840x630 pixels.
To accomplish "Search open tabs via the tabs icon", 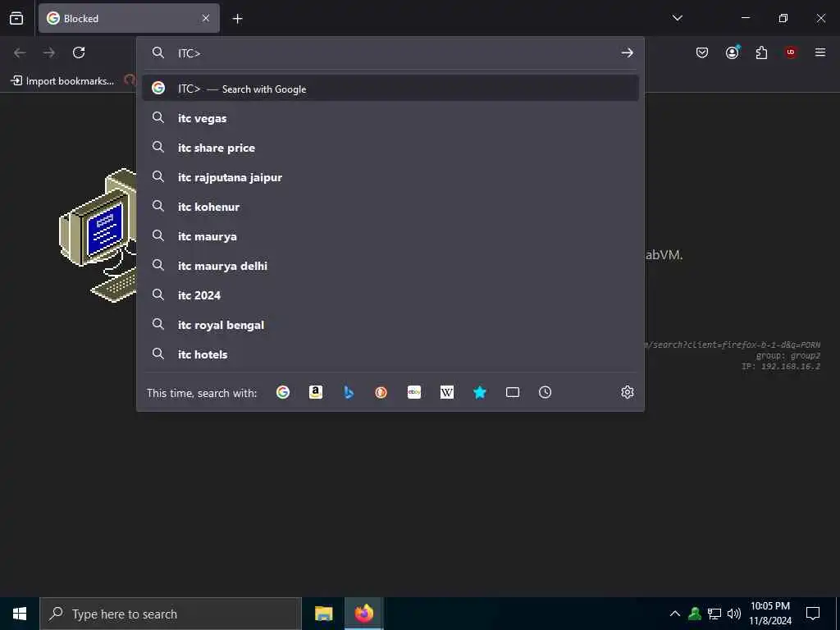I will click(x=513, y=393).
